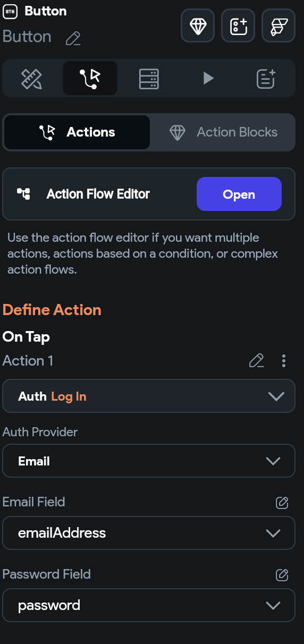The image size is (304, 644).
Task: Open the Auth Provider Email dropdown
Action: 149,461
